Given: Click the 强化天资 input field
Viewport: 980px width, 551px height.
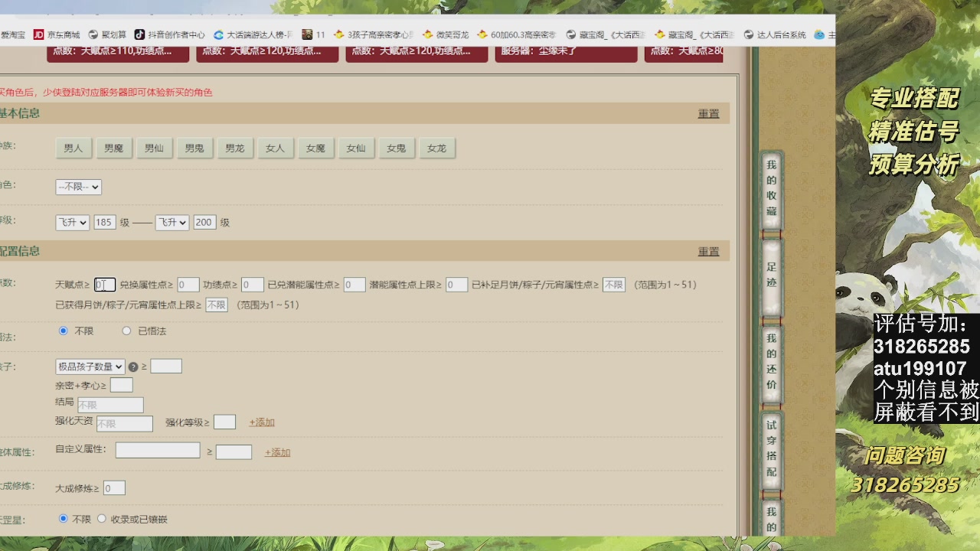Looking at the screenshot, I should [x=125, y=423].
